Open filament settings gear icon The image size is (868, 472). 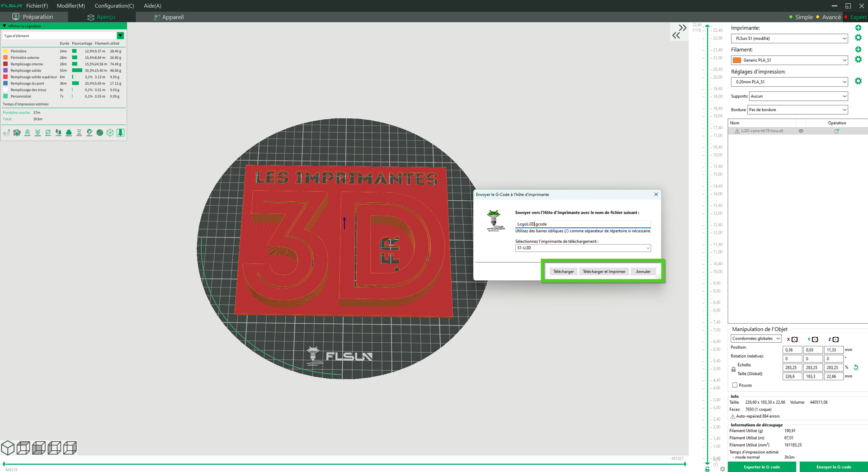pyautogui.click(x=858, y=59)
